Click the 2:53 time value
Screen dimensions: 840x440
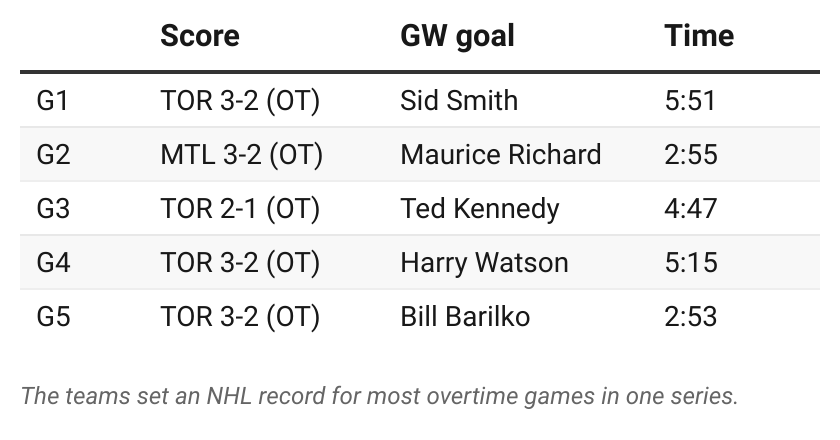(x=691, y=316)
